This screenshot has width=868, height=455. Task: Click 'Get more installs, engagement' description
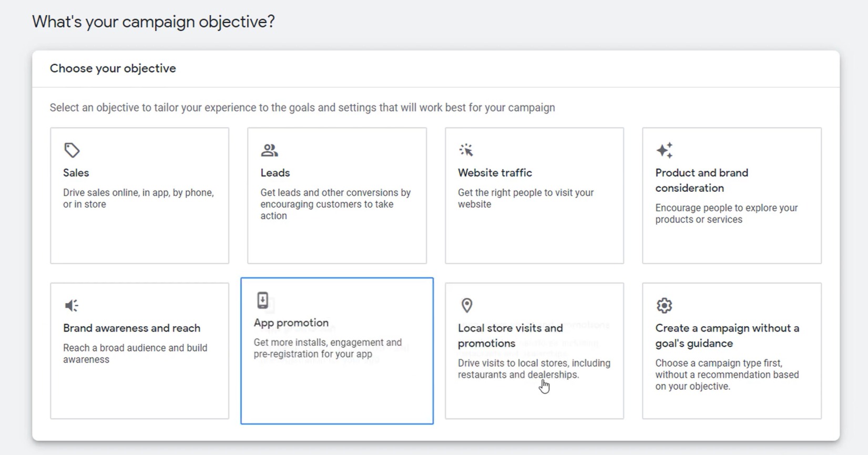pyautogui.click(x=328, y=348)
